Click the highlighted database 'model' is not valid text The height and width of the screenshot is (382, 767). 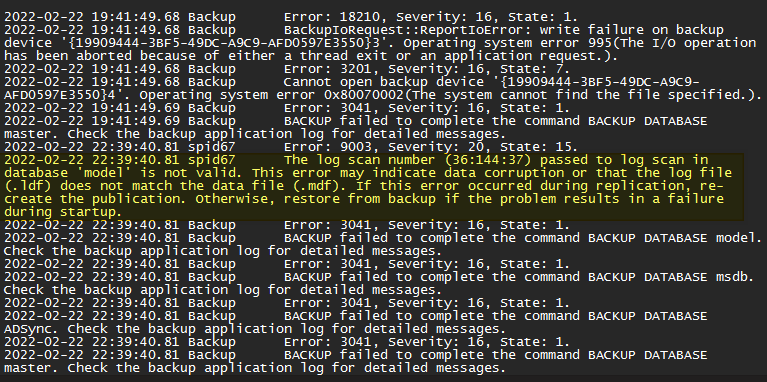coord(125,173)
